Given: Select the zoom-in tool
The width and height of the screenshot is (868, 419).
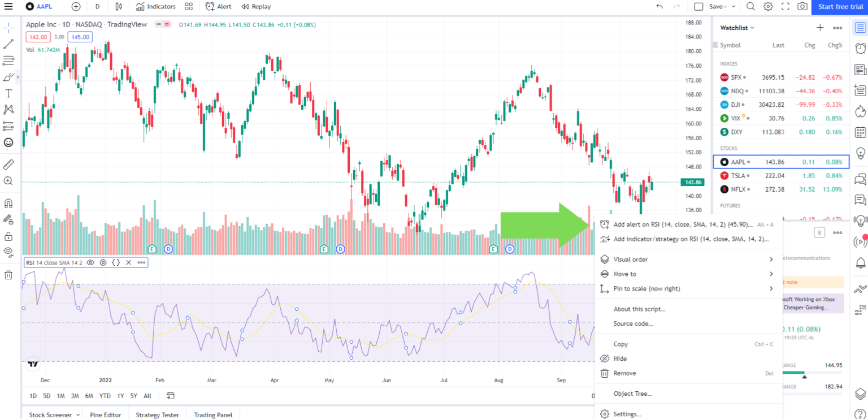Looking at the screenshot, I should point(7,180).
